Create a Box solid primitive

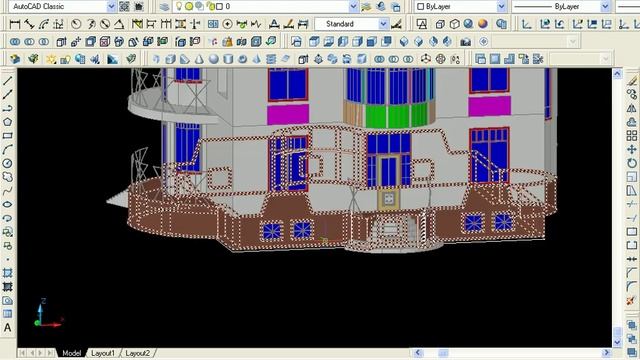coord(170,59)
